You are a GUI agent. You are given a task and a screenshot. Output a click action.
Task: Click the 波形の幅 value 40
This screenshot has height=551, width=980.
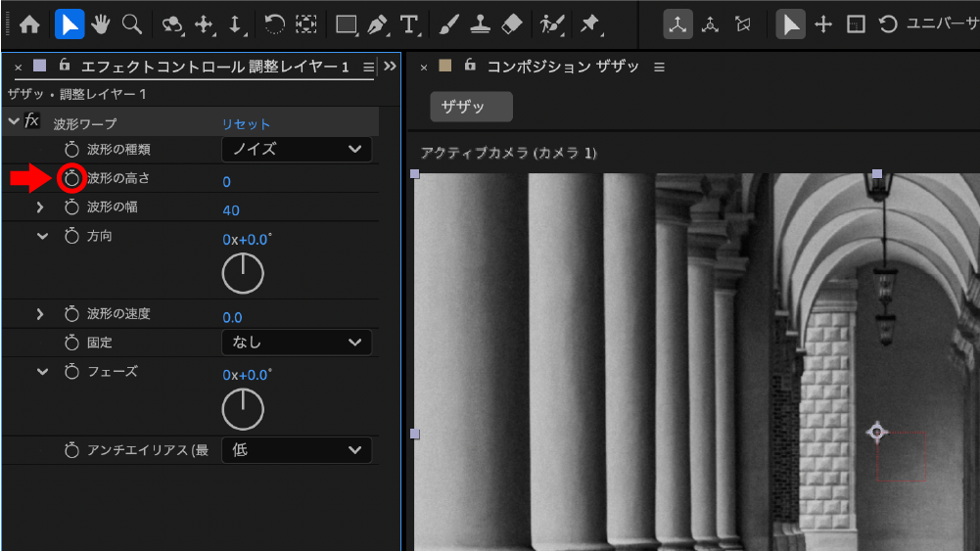click(x=231, y=210)
